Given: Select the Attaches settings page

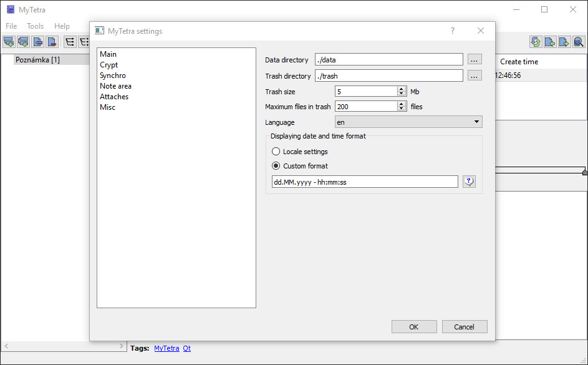Looking at the screenshot, I should pos(114,97).
